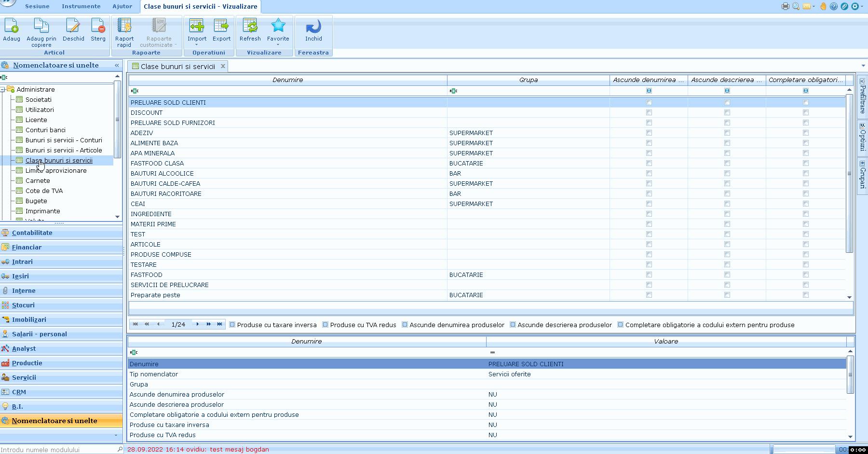Run the Raport rapid icon
Screen dimensions: 868x454
click(124, 26)
